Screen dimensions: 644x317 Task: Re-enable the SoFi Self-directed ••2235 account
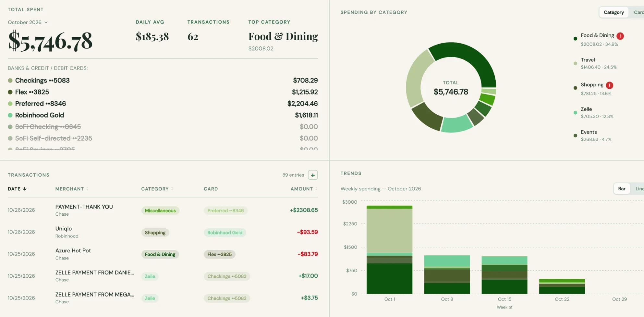(x=163, y=138)
